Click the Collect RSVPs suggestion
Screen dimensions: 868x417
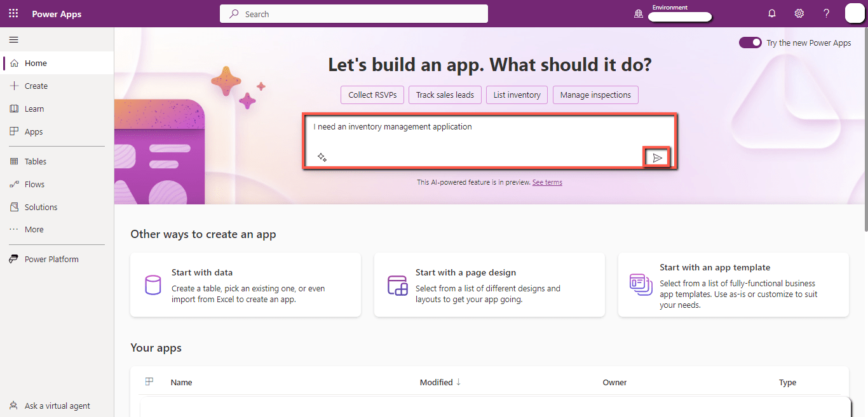click(372, 95)
